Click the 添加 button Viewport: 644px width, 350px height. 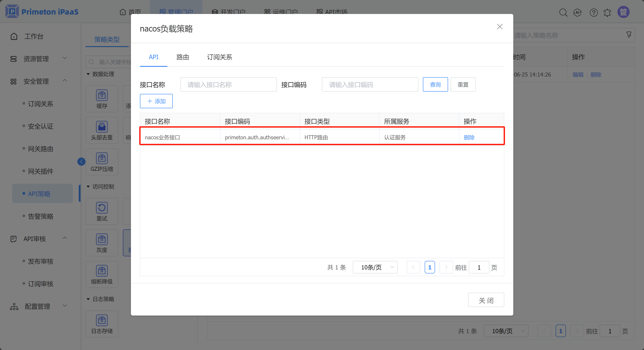[156, 101]
